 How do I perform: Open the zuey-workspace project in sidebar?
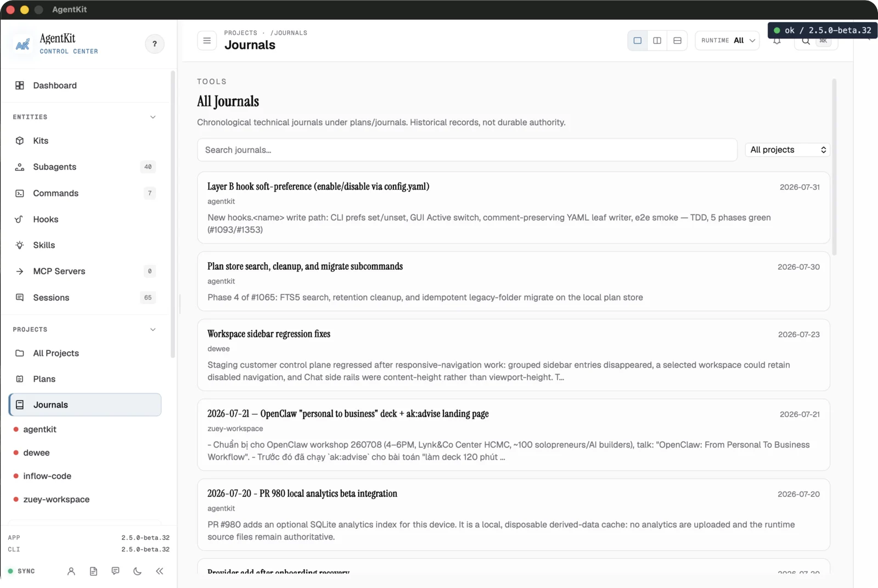click(x=56, y=500)
